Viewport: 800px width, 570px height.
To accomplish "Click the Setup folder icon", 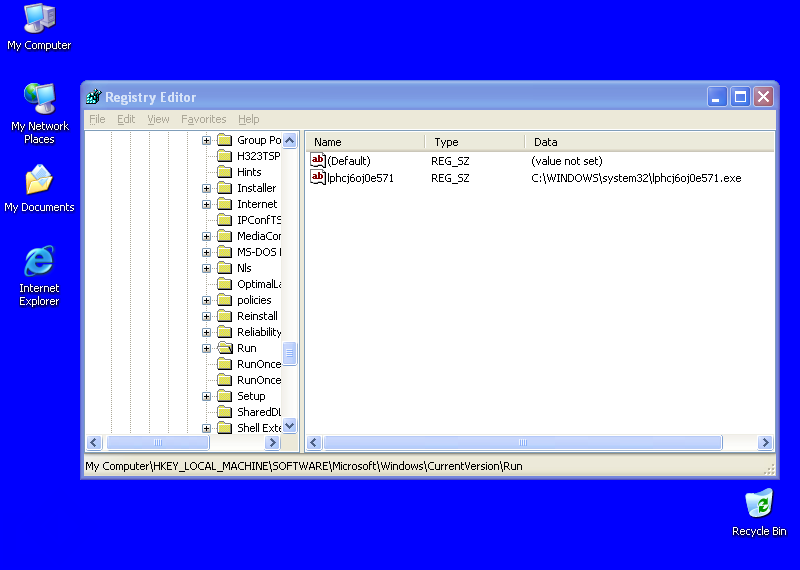I will tap(224, 396).
